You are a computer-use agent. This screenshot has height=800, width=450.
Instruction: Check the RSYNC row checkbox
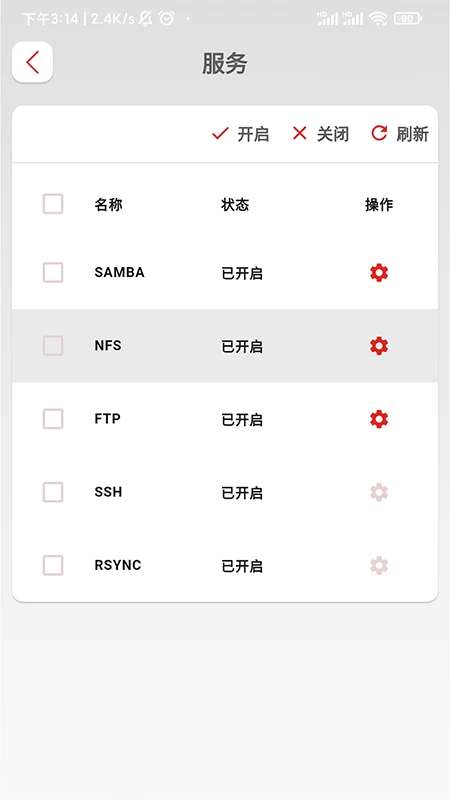[x=53, y=565]
